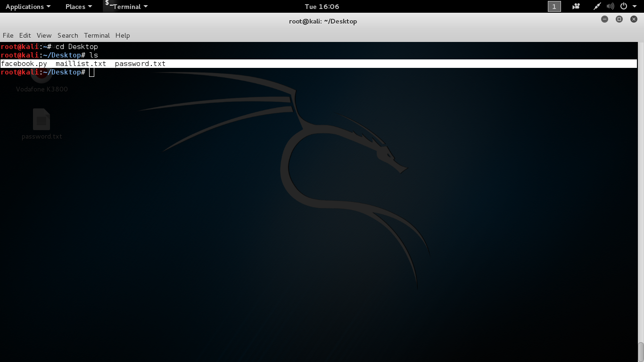Open the View menu
The width and height of the screenshot is (644, 362).
click(x=44, y=35)
